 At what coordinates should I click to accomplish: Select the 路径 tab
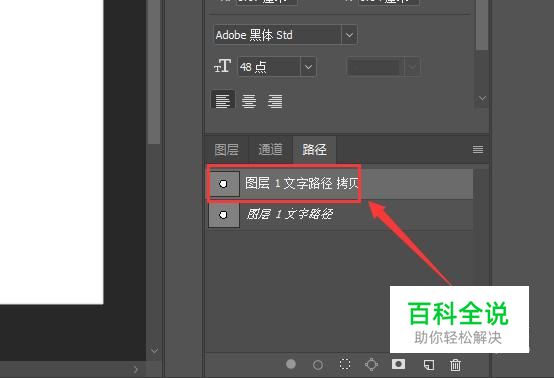[x=314, y=149]
